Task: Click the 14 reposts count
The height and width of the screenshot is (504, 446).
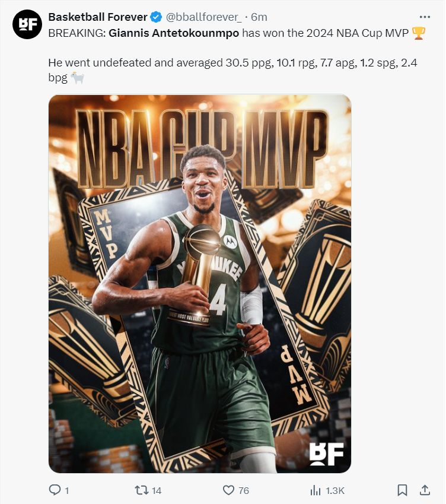Action: 157,490
